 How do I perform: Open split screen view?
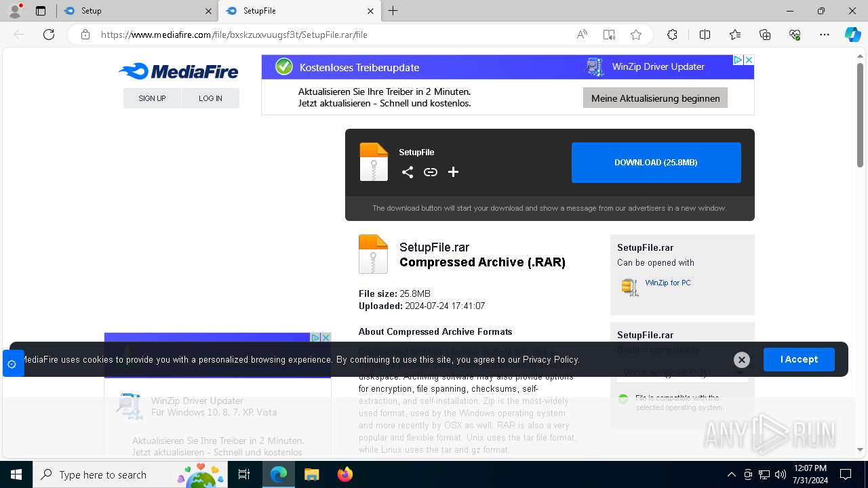coord(705,35)
